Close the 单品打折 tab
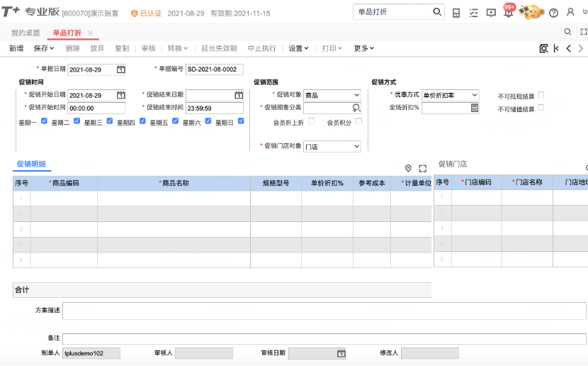This screenshot has height=366, width=588. pos(90,33)
